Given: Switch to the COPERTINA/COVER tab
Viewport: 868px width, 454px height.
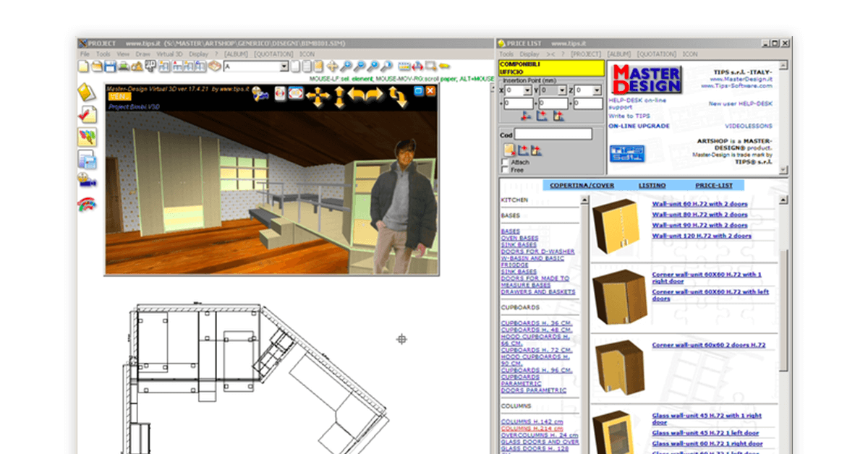Looking at the screenshot, I should 582,186.
